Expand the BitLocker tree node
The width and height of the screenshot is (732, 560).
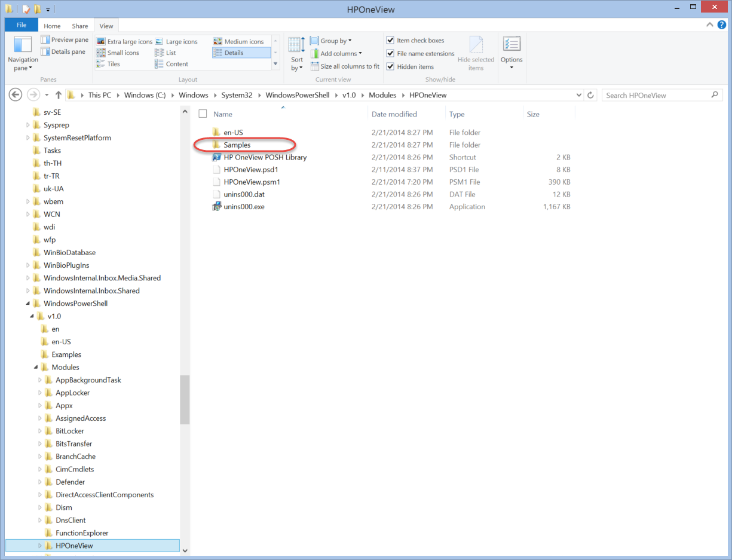pyautogui.click(x=40, y=431)
